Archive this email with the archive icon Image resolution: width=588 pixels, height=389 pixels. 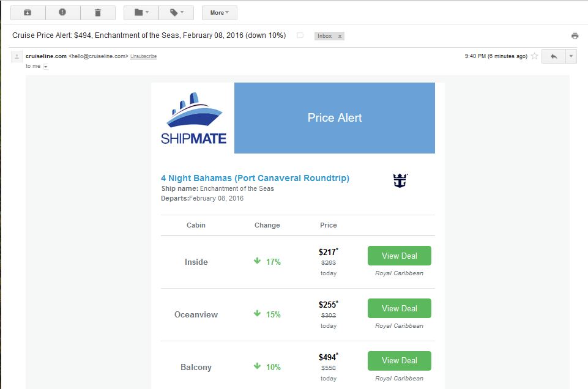tap(28, 13)
